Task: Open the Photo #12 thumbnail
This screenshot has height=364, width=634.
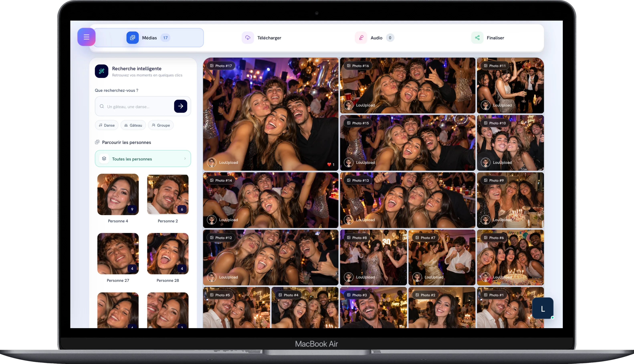Action: (271, 257)
